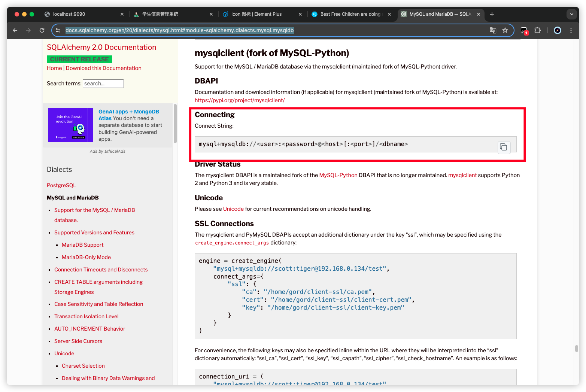Open the MySQL-Python link in Driver Status
This screenshot has height=392, width=586.
coord(338,175)
